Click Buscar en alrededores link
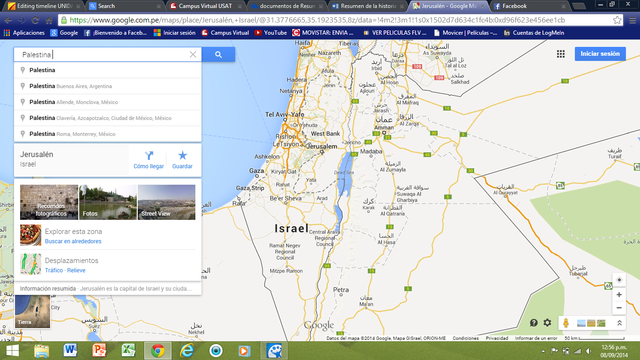The width and height of the screenshot is (640, 360). click(x=73, y=241)
